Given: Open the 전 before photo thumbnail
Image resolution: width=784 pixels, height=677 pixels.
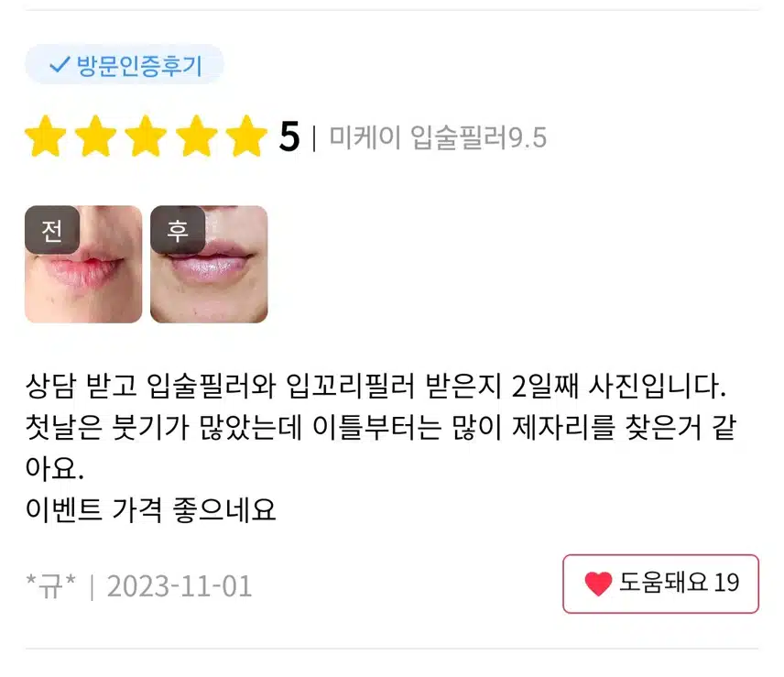Looking at the screenshot, I should pyautogui.click(x=83, y=264).
